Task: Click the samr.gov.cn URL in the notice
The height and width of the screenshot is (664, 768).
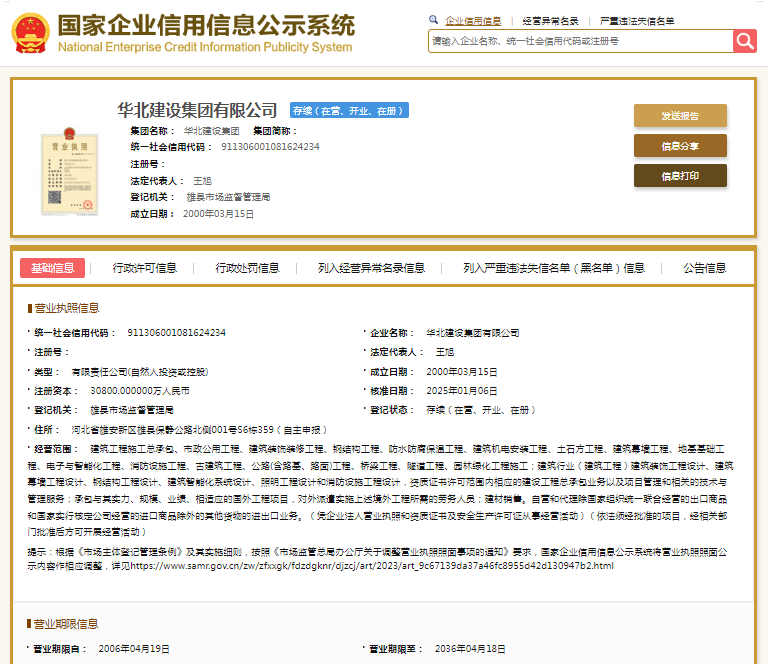Action: point(372,566)
